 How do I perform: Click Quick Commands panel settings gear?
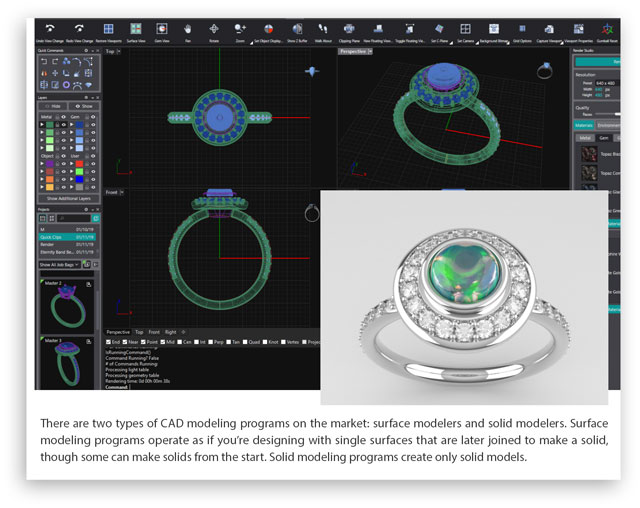[x=86, y=50]
